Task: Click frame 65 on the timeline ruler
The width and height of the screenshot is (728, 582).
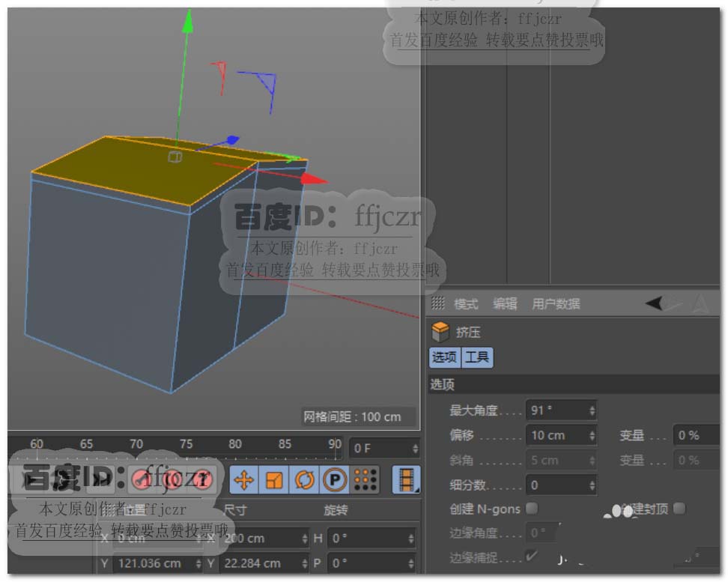Action: [x=86, y=444]
